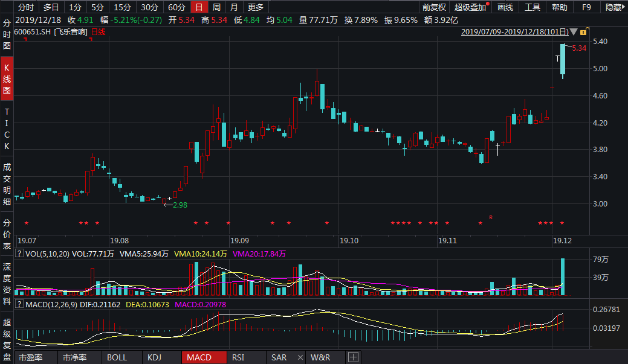This screenshot has height=364, width=628.
Task: Click the F9 button
Action: (586, 7)
